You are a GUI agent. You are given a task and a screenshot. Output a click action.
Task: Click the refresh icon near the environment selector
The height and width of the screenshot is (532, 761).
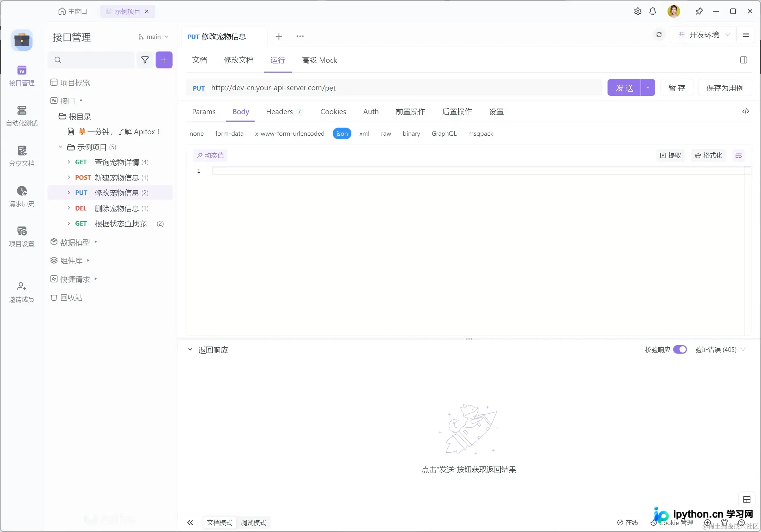coord(659,35)
